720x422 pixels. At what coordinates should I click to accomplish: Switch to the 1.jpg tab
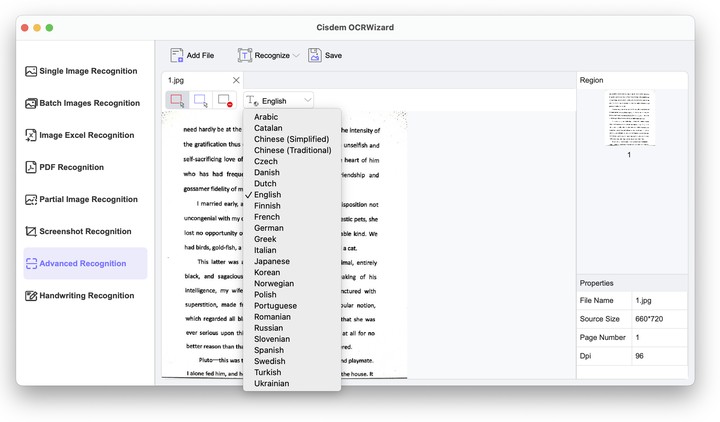click(202, 80)
